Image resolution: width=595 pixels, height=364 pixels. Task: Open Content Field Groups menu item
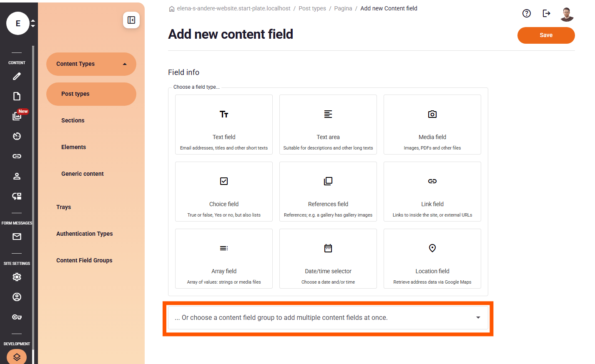84,260
